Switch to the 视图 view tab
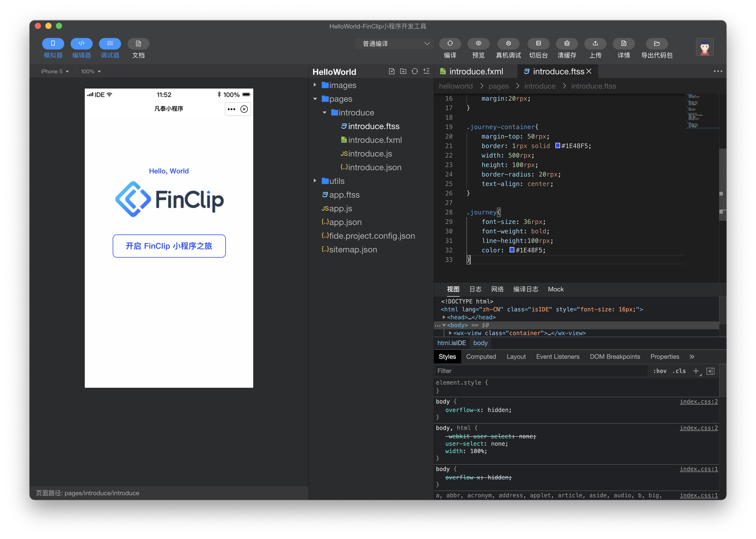This screenshot has width=756, height=539. (x=453, y=289)
